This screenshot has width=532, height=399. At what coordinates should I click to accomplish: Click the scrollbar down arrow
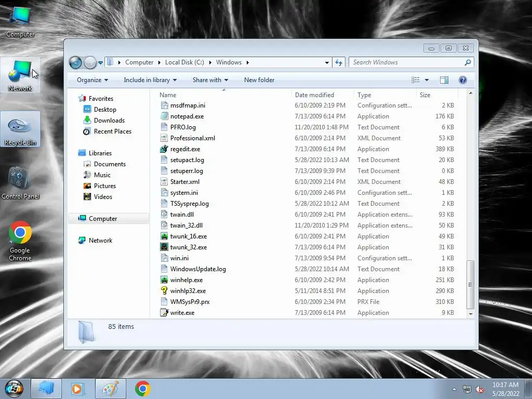click(x=470, y=314)
